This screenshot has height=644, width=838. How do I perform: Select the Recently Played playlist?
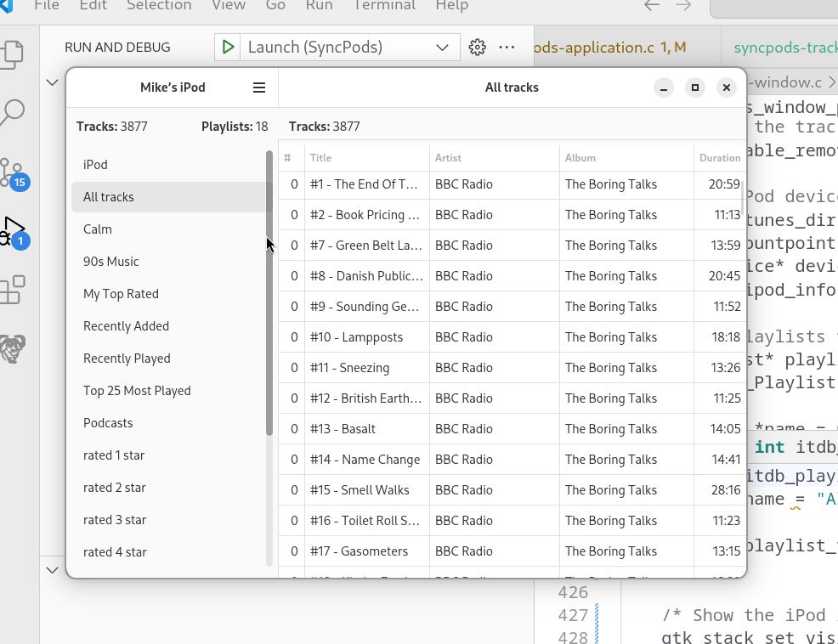coord(168,359)
